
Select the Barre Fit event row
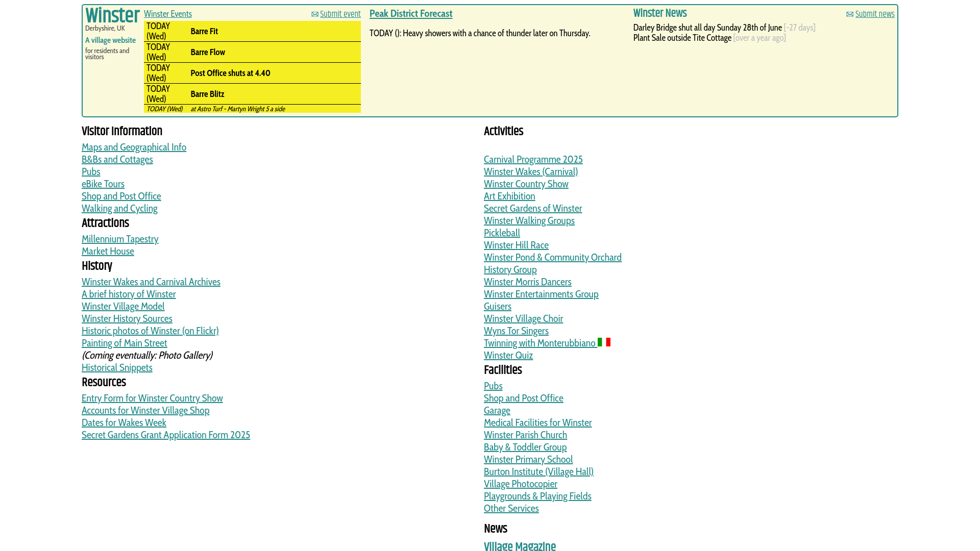[252, 31]
